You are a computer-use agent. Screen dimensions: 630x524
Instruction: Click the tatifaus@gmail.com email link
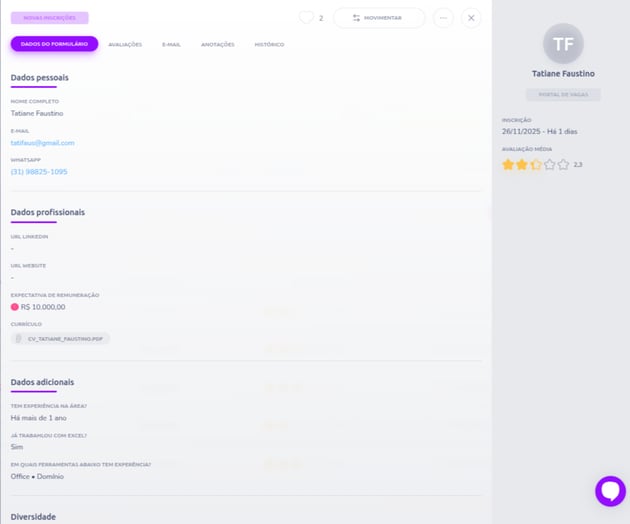[43, 143]
